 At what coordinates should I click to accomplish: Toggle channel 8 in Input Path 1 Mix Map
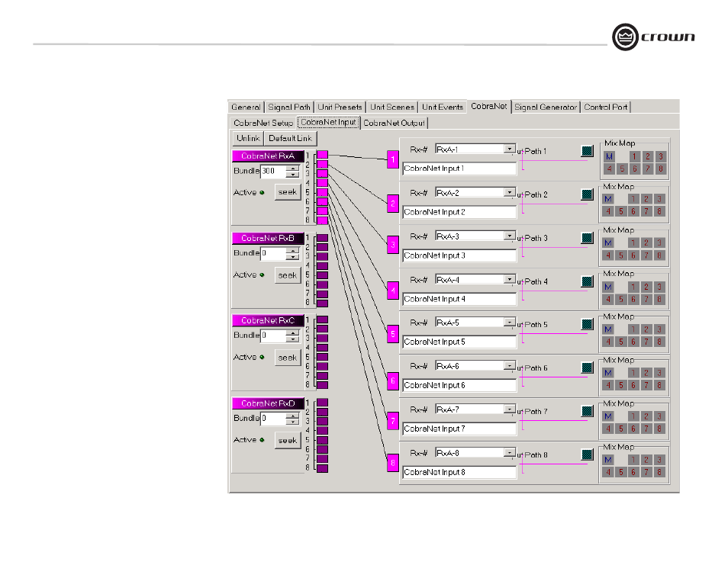coord(660,169)
